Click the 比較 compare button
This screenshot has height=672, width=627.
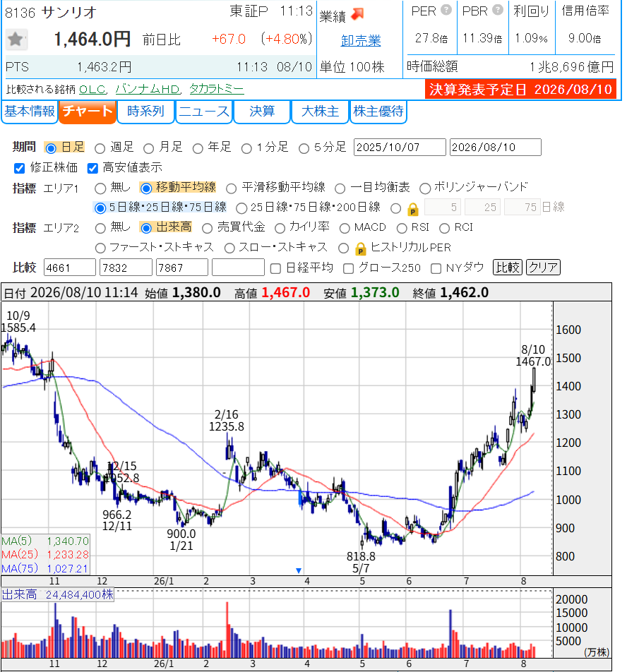(x=508, y=268)
